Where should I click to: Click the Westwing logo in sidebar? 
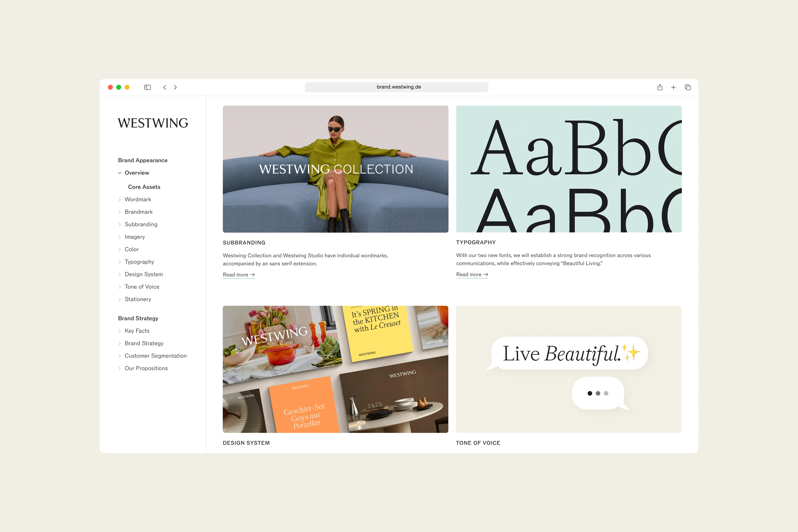coord(153,123)
